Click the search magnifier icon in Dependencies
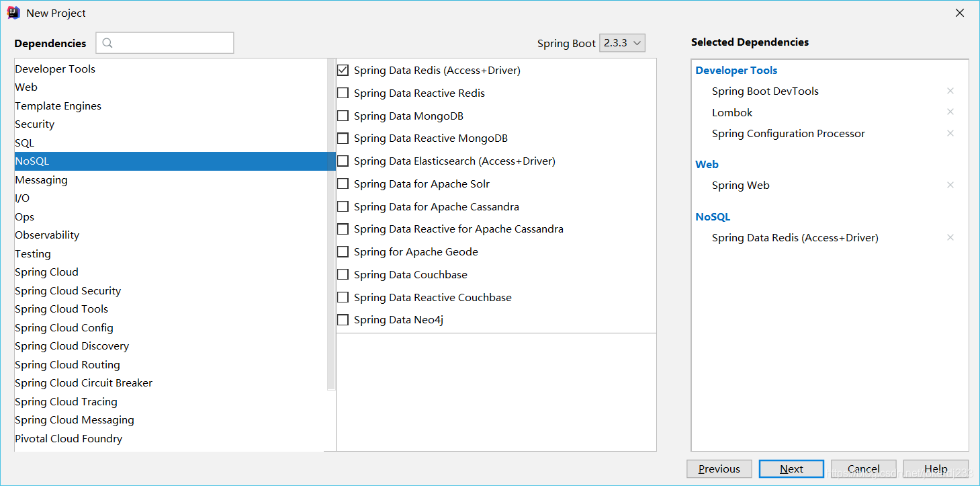This screenshot has height=486, width=980. pyautogui.click(x=107, y=43)
